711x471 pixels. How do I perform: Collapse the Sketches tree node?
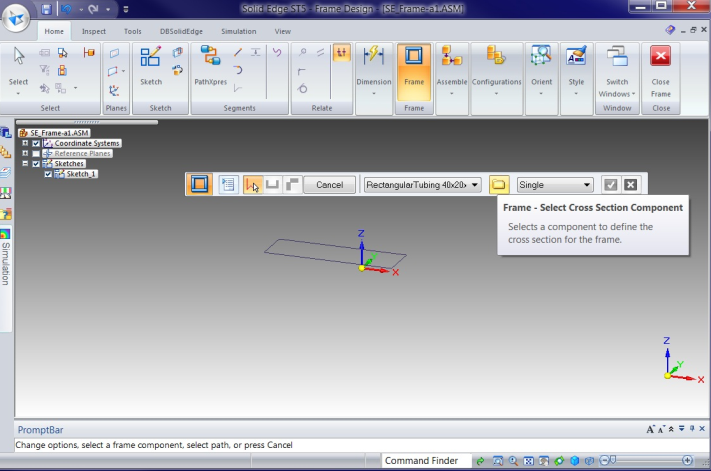tap(25, 164)
